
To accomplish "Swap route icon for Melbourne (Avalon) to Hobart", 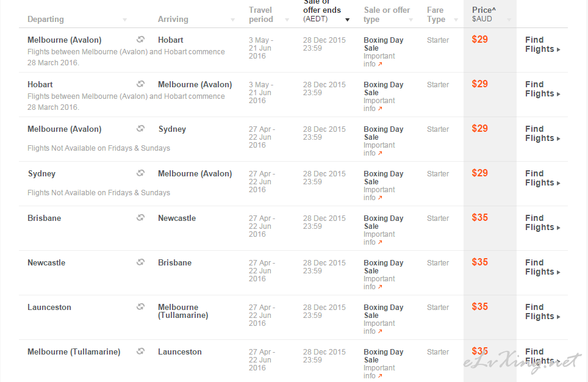I will coord(141,40).
